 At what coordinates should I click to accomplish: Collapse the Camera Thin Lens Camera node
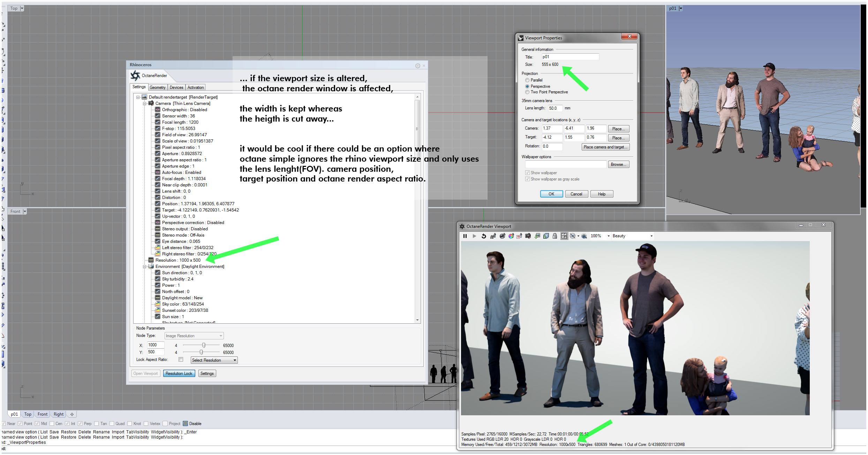(144, 103)
